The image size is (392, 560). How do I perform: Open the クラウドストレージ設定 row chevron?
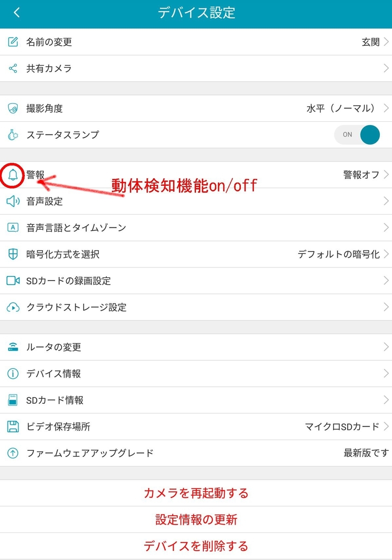pos(386,307)
